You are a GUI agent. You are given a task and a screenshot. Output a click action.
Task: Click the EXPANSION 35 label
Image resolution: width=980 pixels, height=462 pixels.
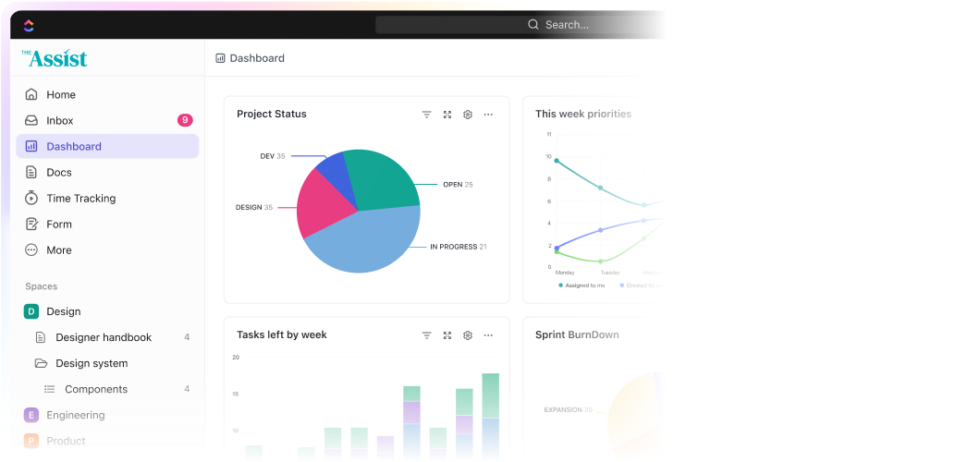(569, 410)
